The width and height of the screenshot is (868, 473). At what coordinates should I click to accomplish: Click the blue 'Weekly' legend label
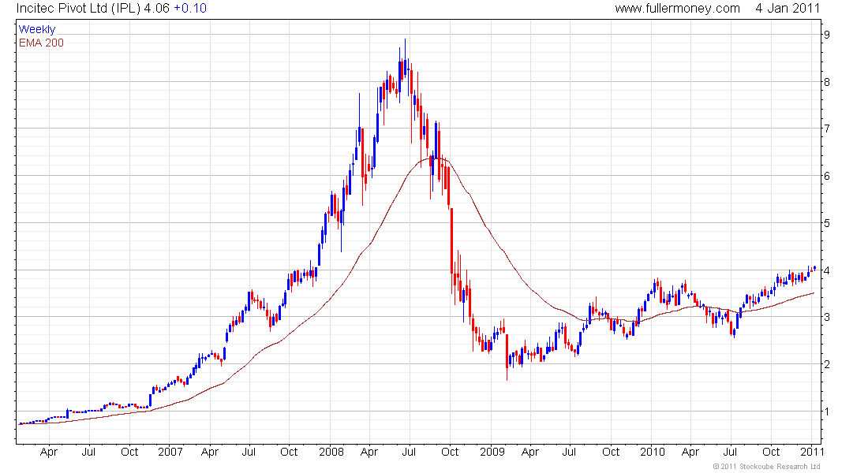pos(37,29)
